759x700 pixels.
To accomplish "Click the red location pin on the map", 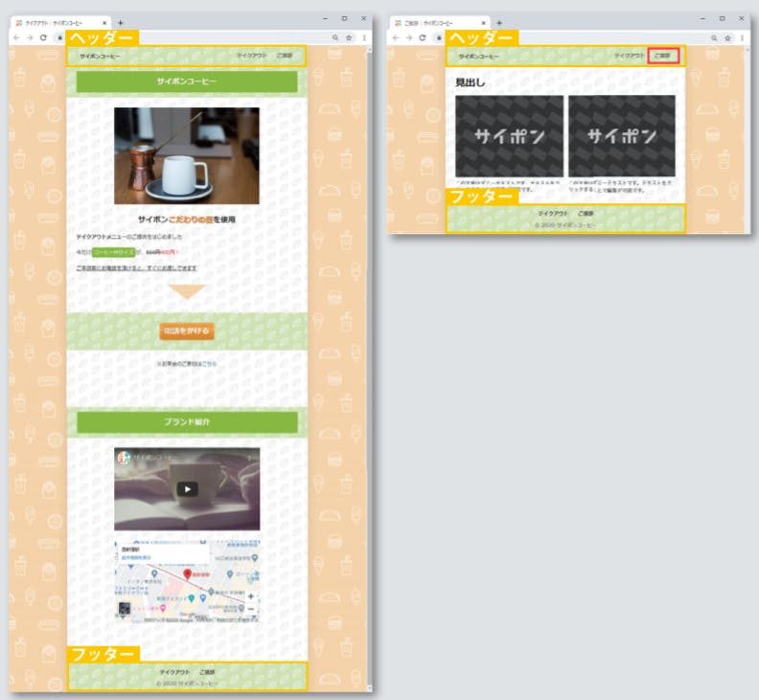I will (188, 574).
